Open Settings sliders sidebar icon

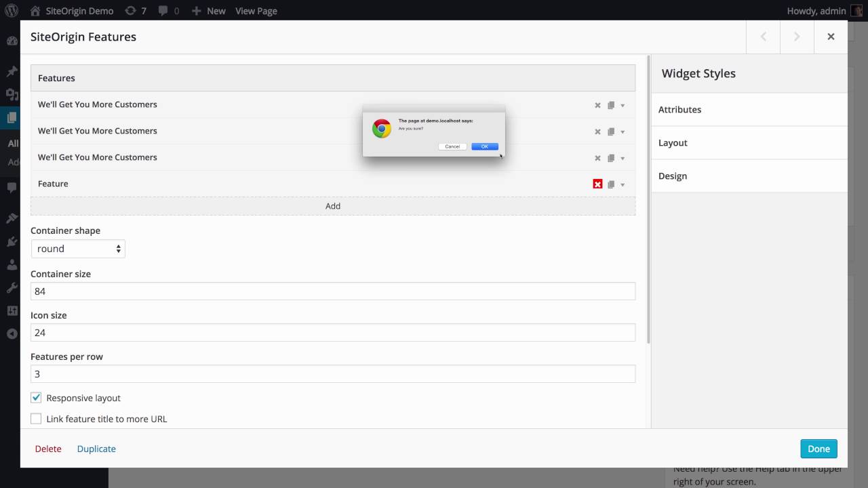(x=12, y=310)
